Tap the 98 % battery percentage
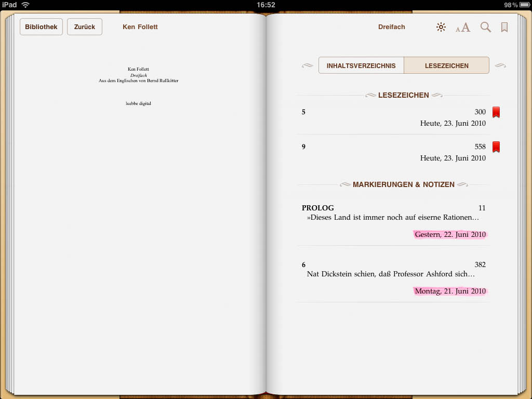The image size is (532, 399). pyautogui.click(x=511, y=5)
